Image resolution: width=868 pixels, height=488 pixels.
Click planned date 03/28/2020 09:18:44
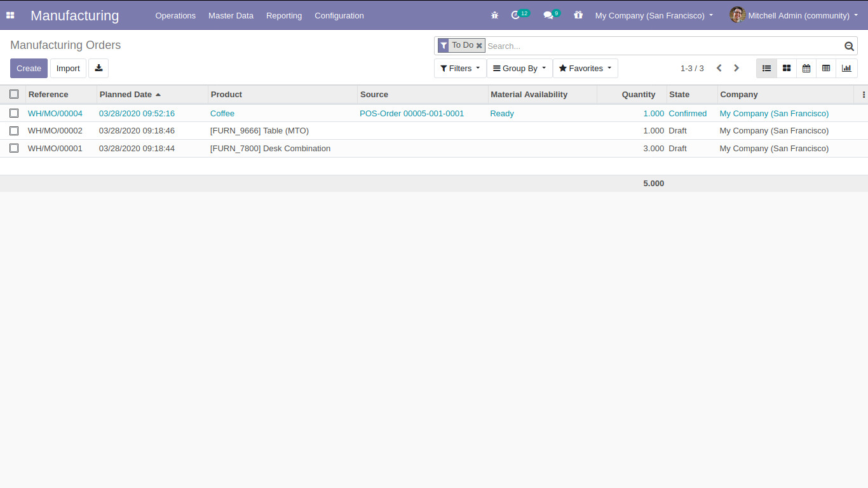pos(137,148)
